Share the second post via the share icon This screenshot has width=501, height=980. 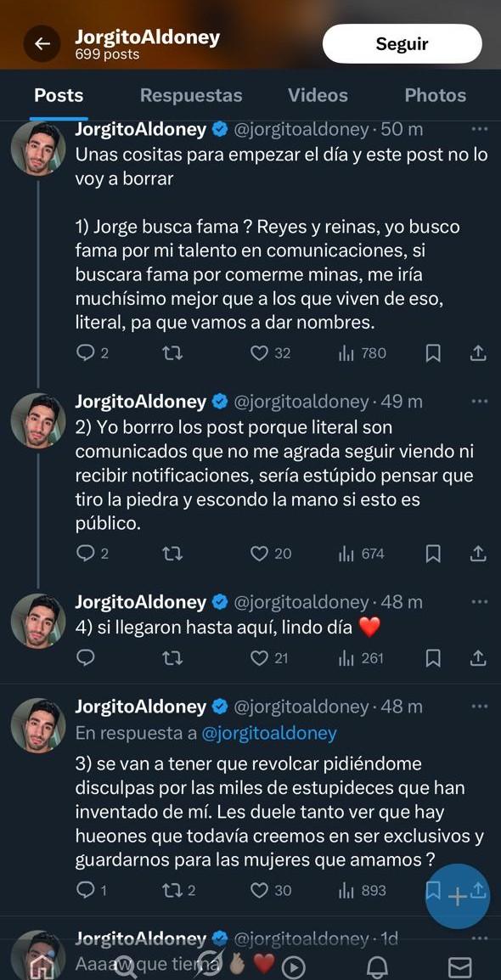[477, 553]
